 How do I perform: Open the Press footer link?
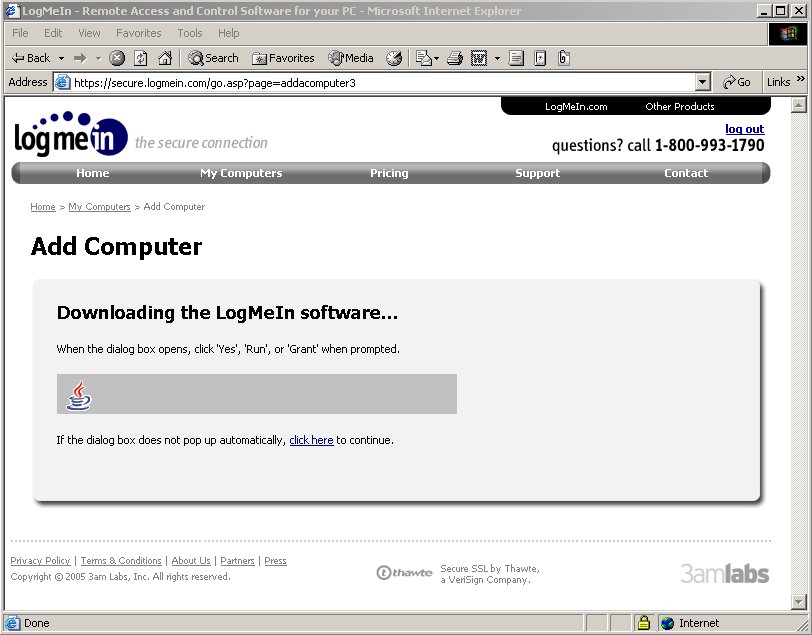point(276,560)
